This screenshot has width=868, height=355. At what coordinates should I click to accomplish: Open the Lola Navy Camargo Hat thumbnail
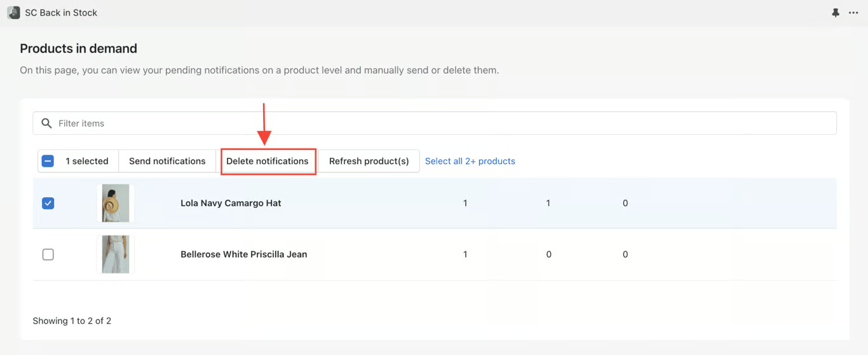point(116,203)
